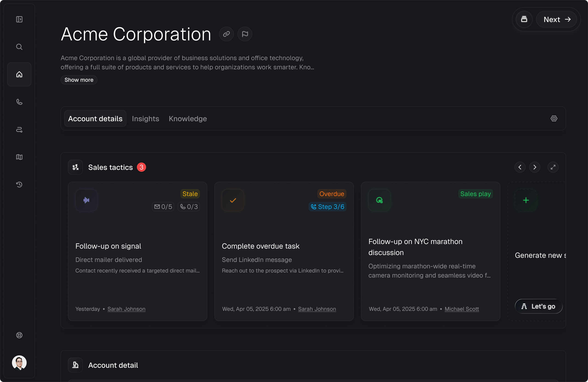This screenshot has width=588, height=382.
Task: Click Yesterday's Sarah Johnson link
Action: pyautogui.click(x=126, y=309)
